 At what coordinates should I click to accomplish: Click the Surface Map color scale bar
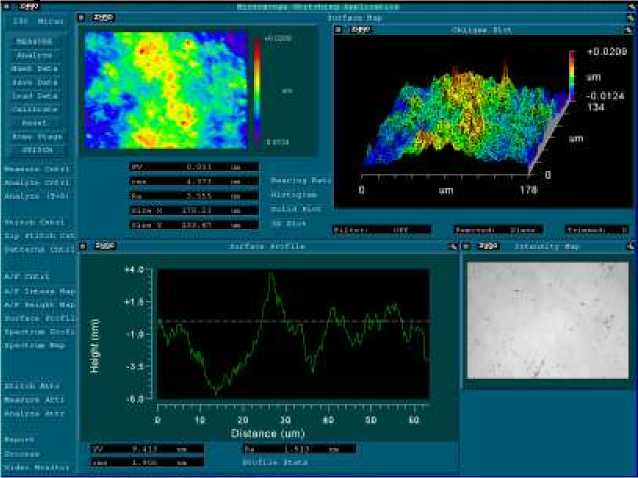pyautogui.click(x=258, y=89)
